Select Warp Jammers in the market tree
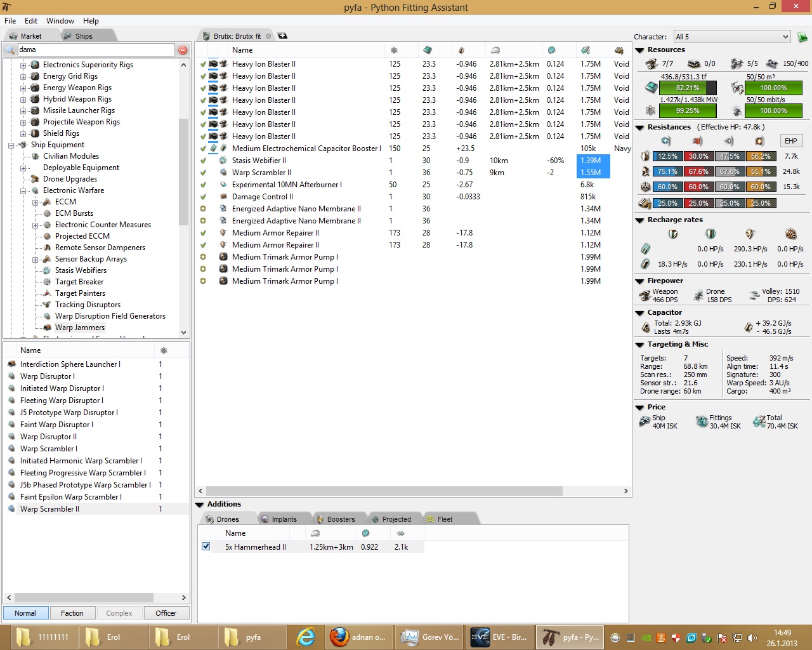812x650 pixels. tap(80, 328)
